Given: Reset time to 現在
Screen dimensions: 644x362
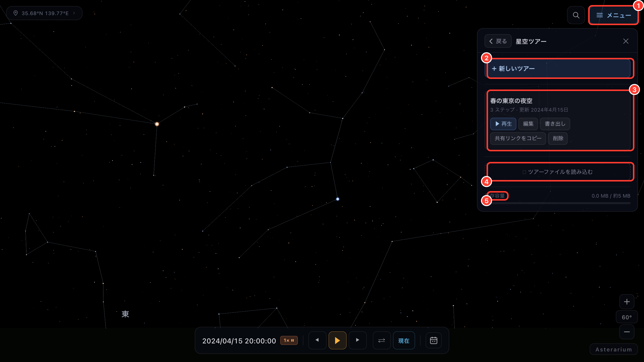Looking at the screenshot, I should click(404, 341).
